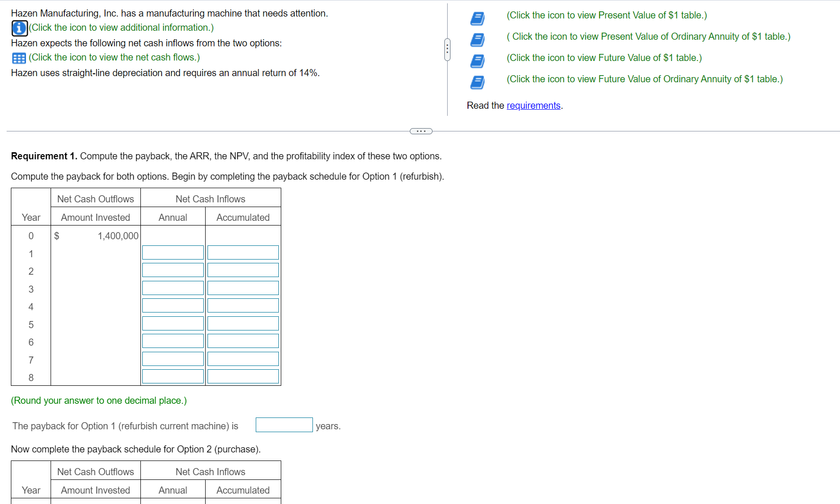The height and width of the screenshot is (504, 840).
Task: Select the Year 8 Accumulated inflow field
Action: 243,376
